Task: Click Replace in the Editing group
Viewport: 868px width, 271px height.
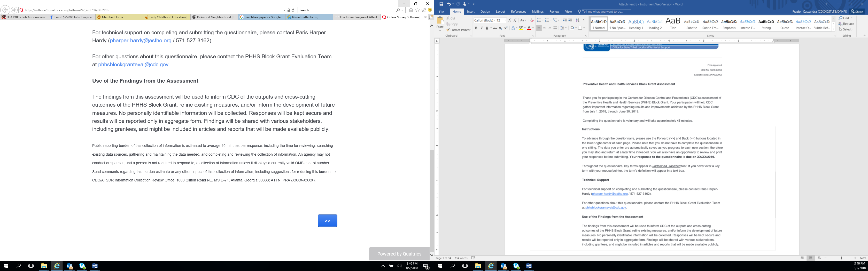Action: (846, 24)
